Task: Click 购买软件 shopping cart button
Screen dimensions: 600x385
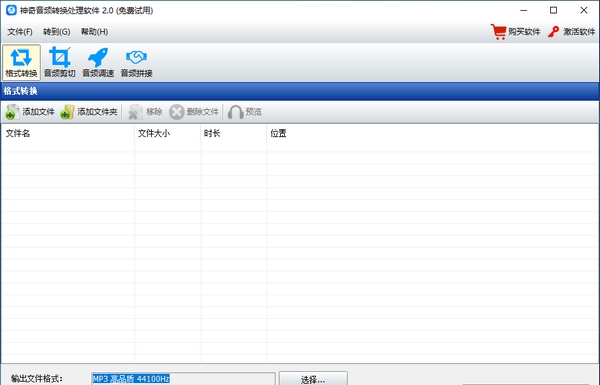Action: pos(515,32)
